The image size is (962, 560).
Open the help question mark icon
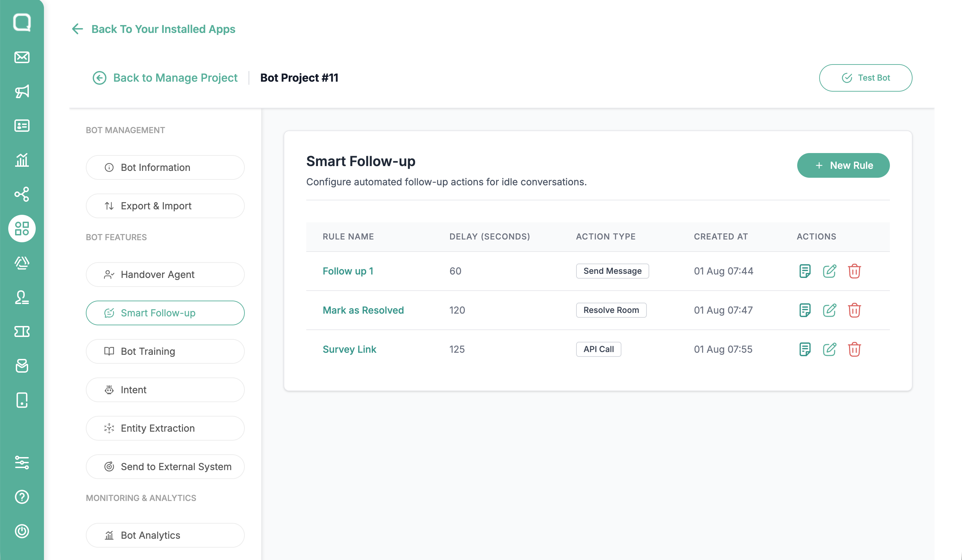click(x=22, y=497)
